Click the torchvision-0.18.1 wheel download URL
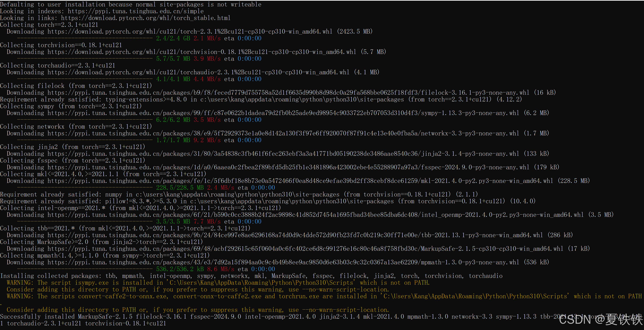The image size is (644, 330). point(202,52)
